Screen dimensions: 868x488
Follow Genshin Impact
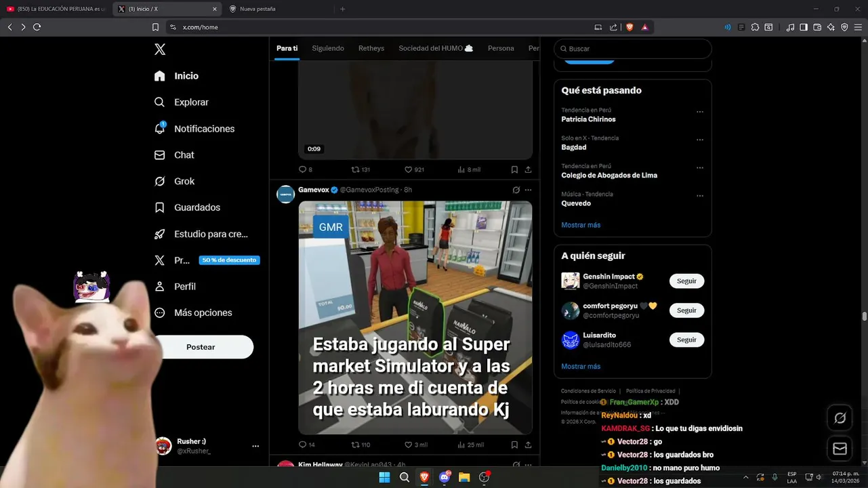(686, 281)
